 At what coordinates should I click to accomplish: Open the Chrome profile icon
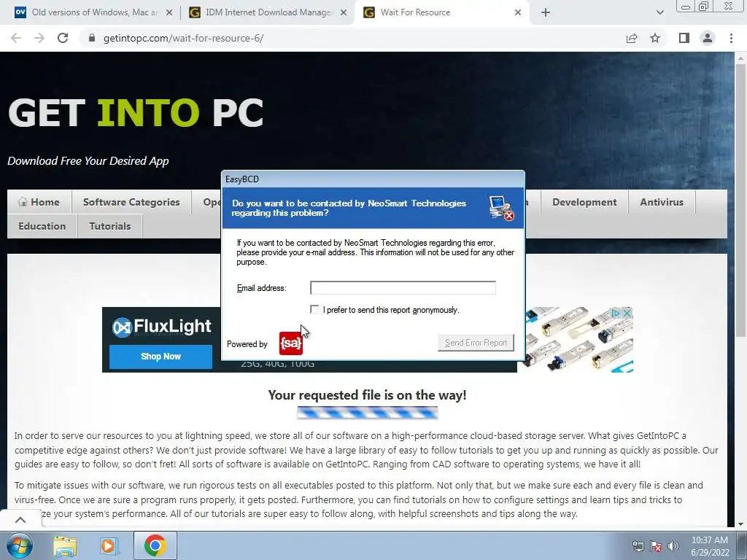[708, 38]
